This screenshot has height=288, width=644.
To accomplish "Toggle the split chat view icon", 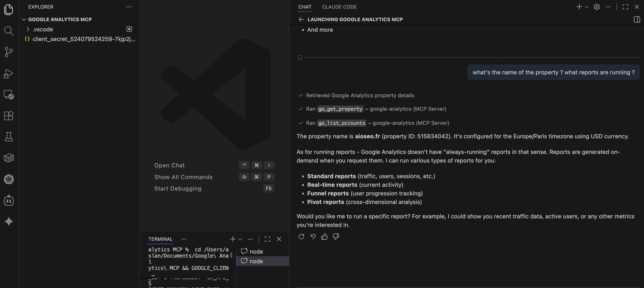I will [x=637, y=19].
